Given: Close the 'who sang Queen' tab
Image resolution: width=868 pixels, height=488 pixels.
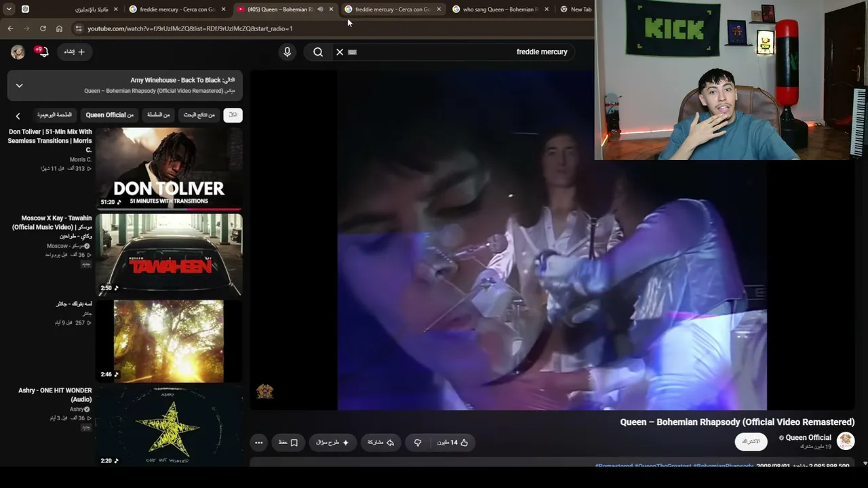Looking at the screenshot, I should [x=547, y=9].
